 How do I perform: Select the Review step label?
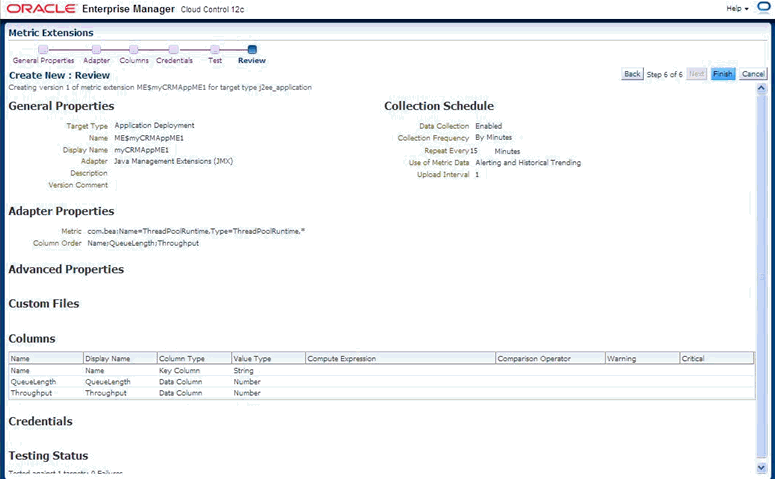(x=252, y=60)
